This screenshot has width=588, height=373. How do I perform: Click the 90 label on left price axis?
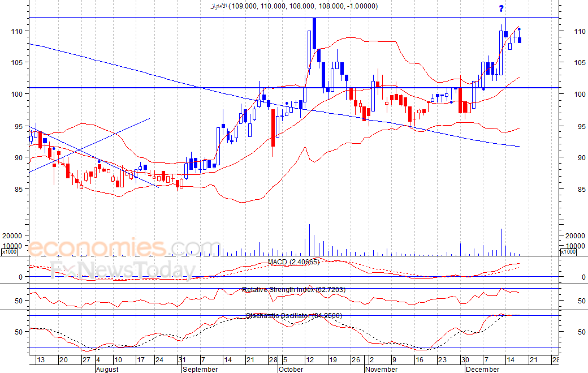click(x=19, y=157)
